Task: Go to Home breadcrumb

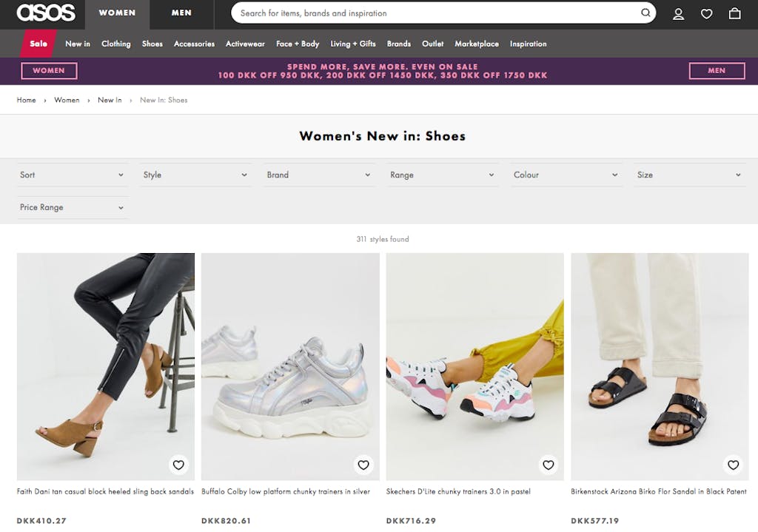Action: point(26,100)
